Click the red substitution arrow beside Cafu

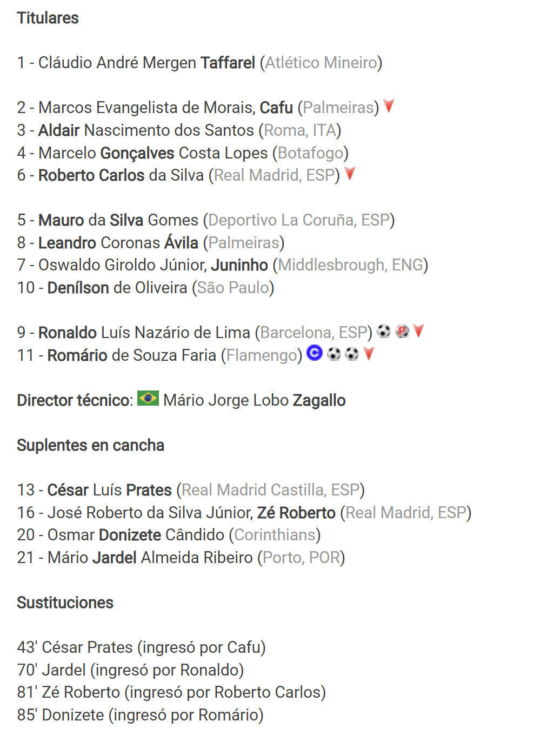[389, 106]
